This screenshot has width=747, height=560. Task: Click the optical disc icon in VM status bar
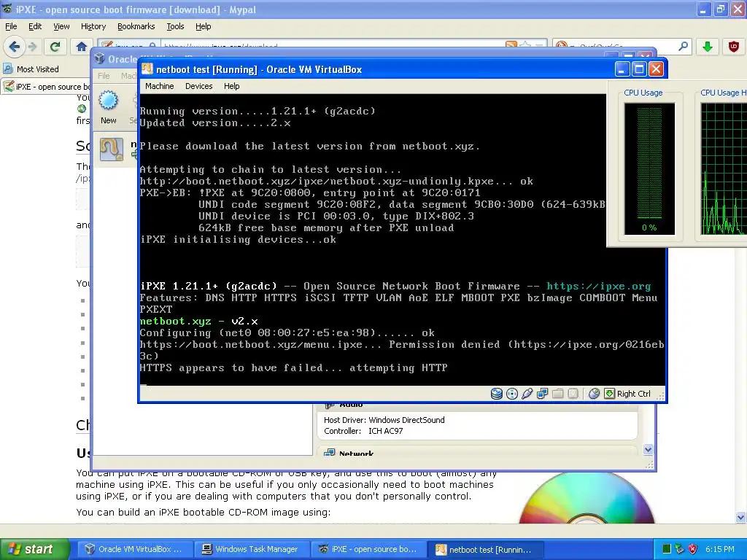click(511, 393)
